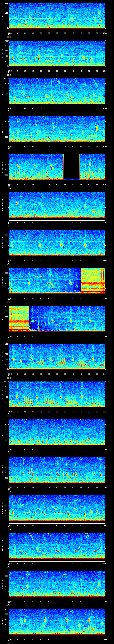The width and height of the screenshot is (114, 644).
Task: Select the spectrogram panel starting at 23:17:00
Action: [57, 129]
